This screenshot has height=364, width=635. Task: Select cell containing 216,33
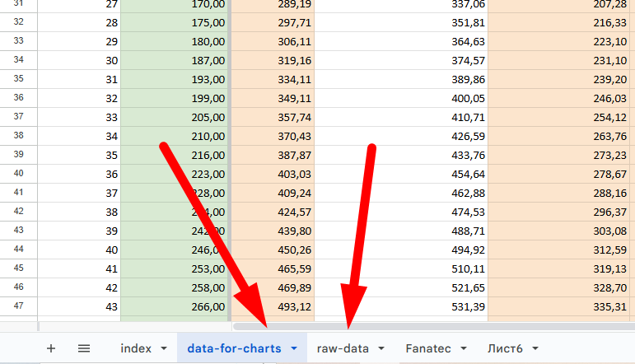tap(559, 22)
